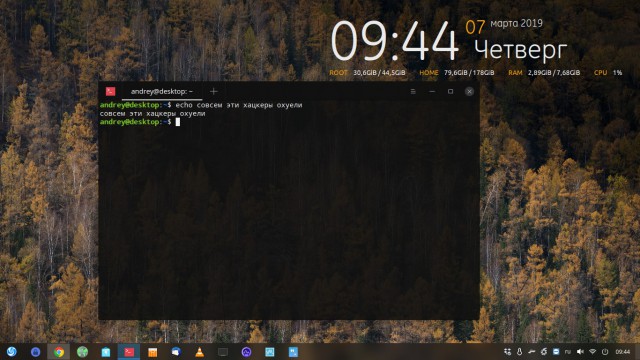Screen dimensions: 640x360
Task: Launch Google Chrome from the dock
Action: tap(59, 352)
